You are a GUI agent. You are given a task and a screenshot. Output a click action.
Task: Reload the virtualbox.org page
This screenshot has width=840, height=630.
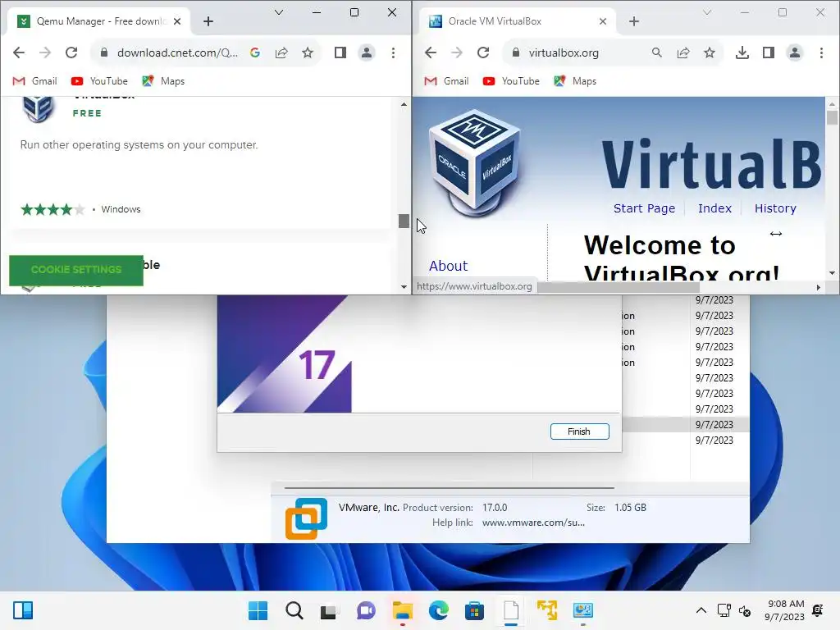[483, 52]
